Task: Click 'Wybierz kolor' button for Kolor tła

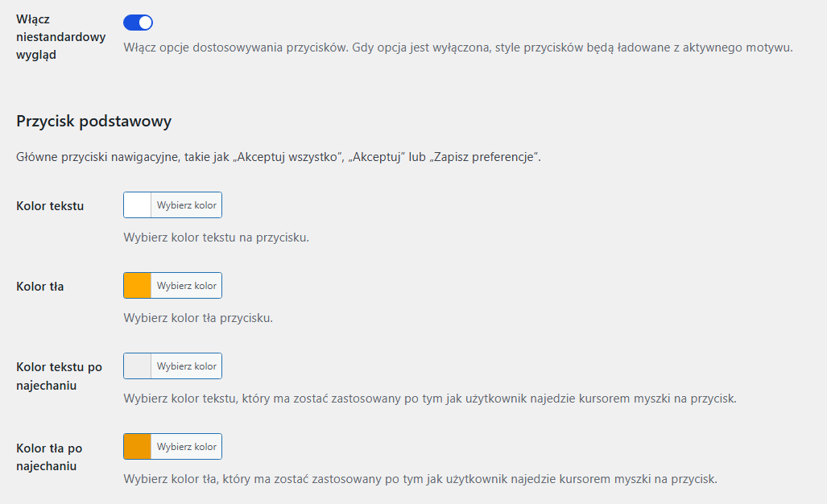Action: pyautogui.click(x=186, y=285)
